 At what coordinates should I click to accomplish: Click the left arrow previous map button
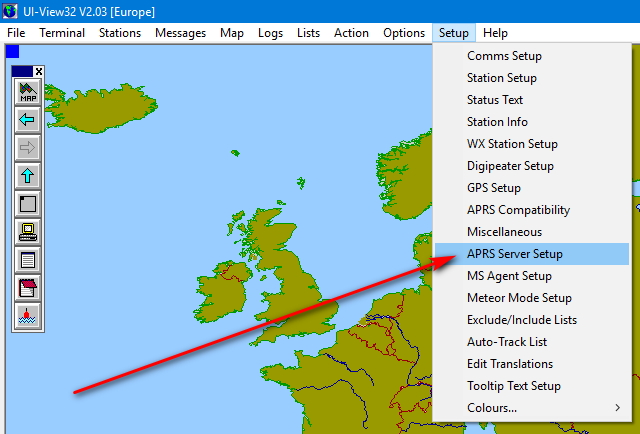coord(28,121)
